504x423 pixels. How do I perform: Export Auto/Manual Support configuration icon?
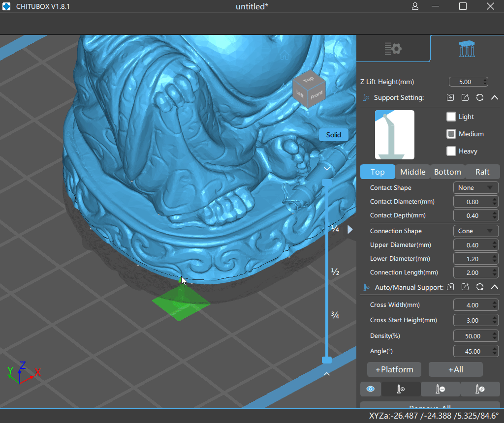pos(465,287)
